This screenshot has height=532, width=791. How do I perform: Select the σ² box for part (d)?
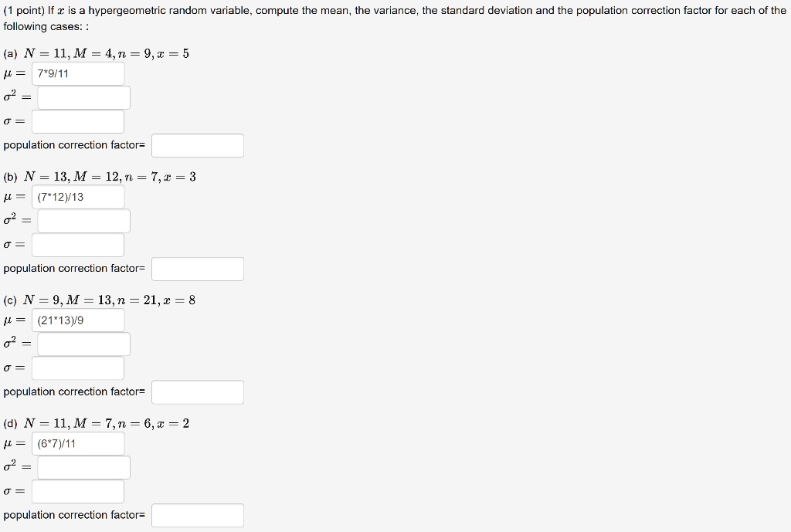point(83,467)
